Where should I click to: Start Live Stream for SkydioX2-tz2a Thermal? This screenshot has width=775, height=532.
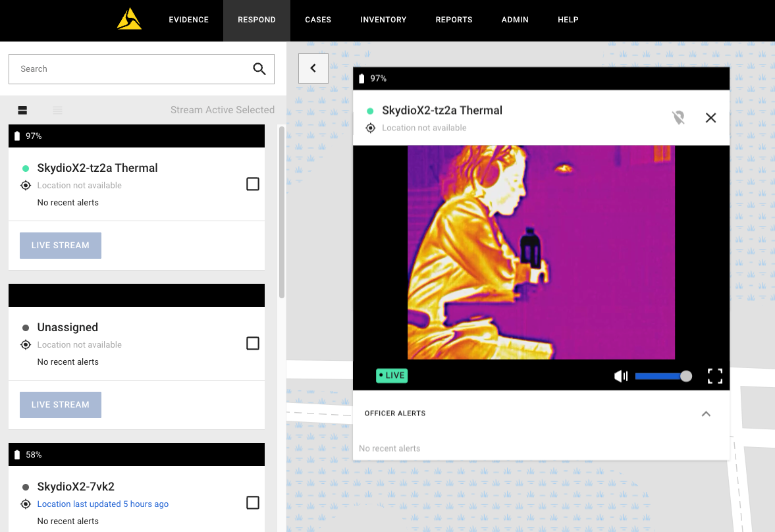(61, 246)
